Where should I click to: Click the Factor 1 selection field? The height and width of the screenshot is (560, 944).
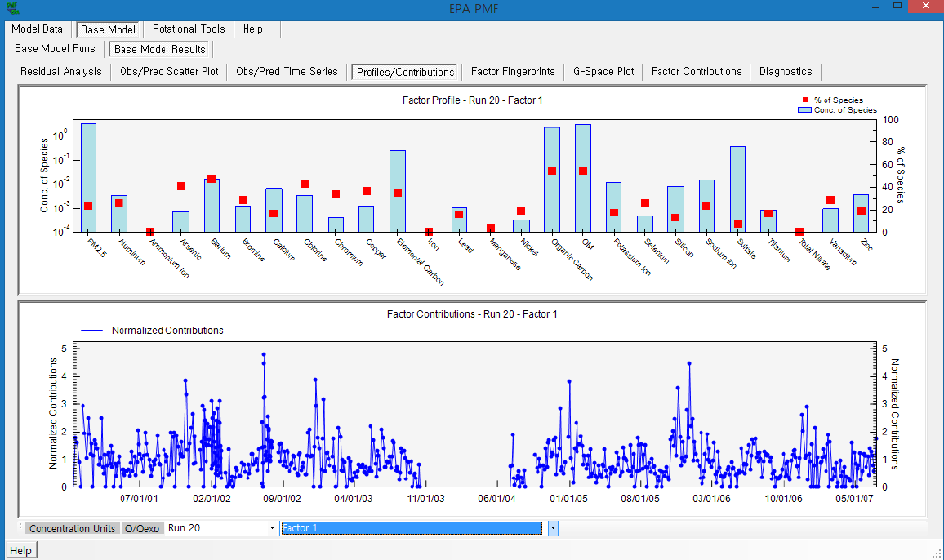[x=412, y=528]
